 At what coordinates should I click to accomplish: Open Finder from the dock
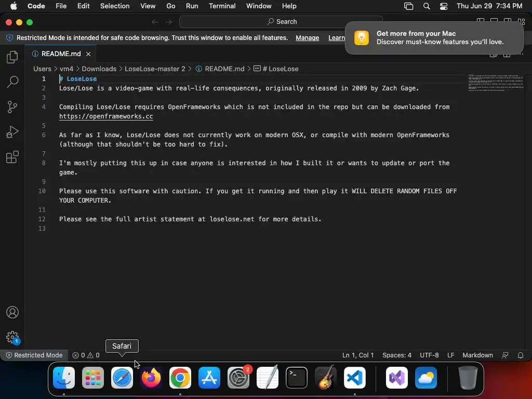point(64,378)
